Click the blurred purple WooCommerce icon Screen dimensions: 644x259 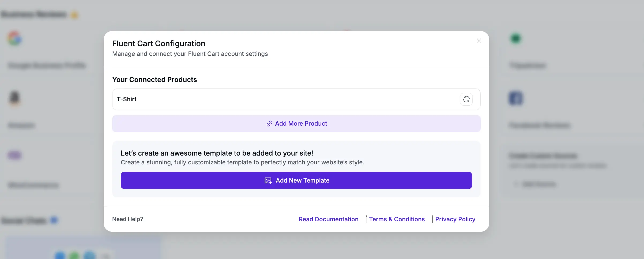coord(15,155)
